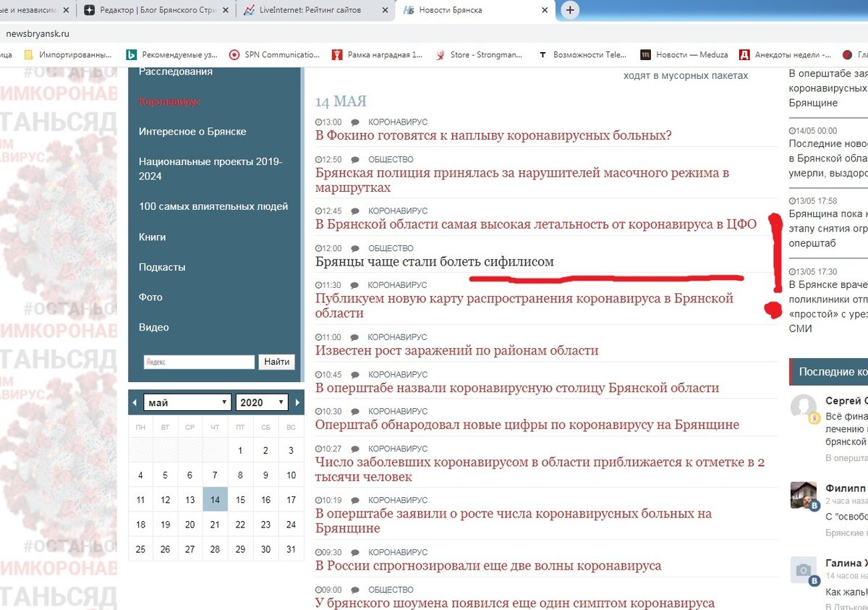Close the LiveInternet: Рейтинг сайтов tab
868x610 pixels.
pos(383,10)
